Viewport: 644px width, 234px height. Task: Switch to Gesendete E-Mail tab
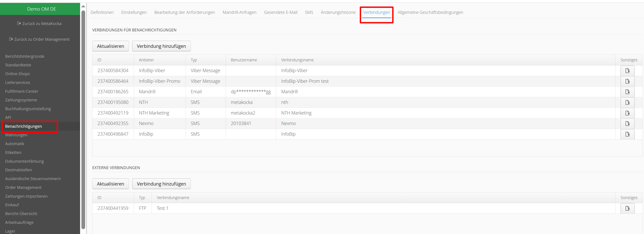(x=280, y=12)
